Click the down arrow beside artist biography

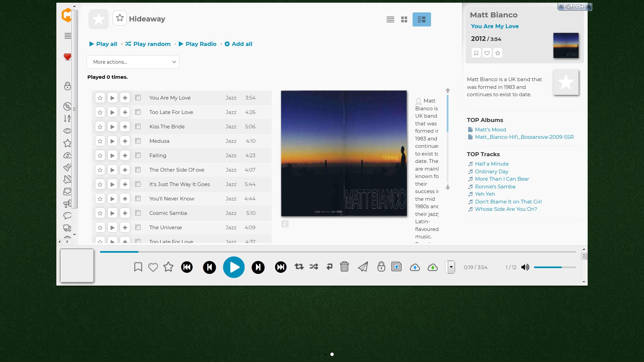click(448, 187)
